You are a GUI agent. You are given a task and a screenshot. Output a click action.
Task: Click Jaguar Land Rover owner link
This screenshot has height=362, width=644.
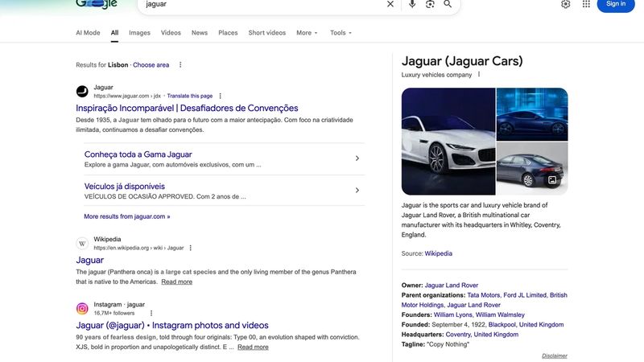pos(452,286)
